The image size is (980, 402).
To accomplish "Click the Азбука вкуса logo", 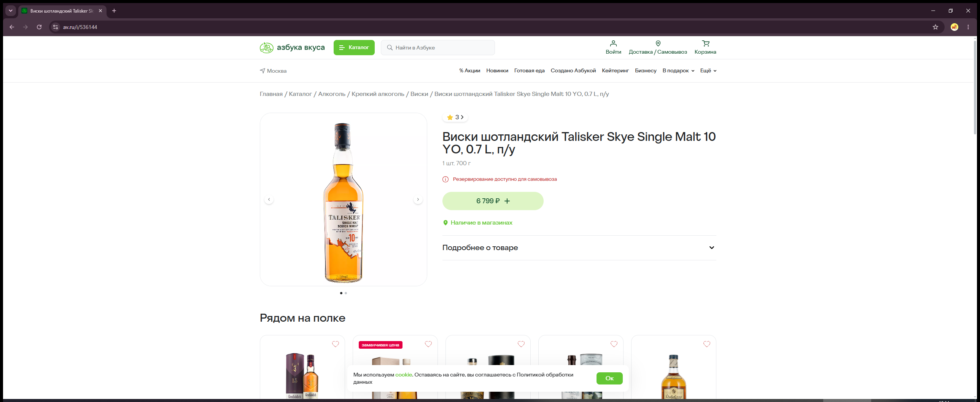I will click(x=292, y=48).
